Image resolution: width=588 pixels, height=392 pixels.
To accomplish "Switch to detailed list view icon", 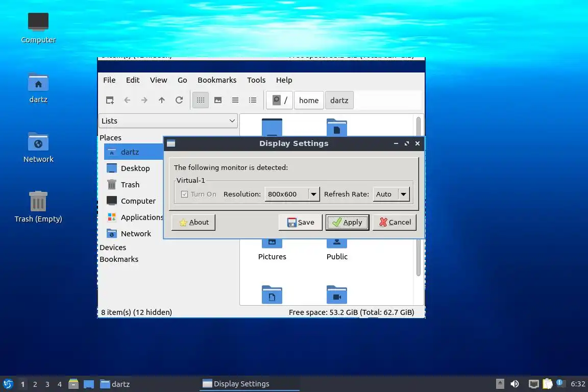I will pos(253,100).
